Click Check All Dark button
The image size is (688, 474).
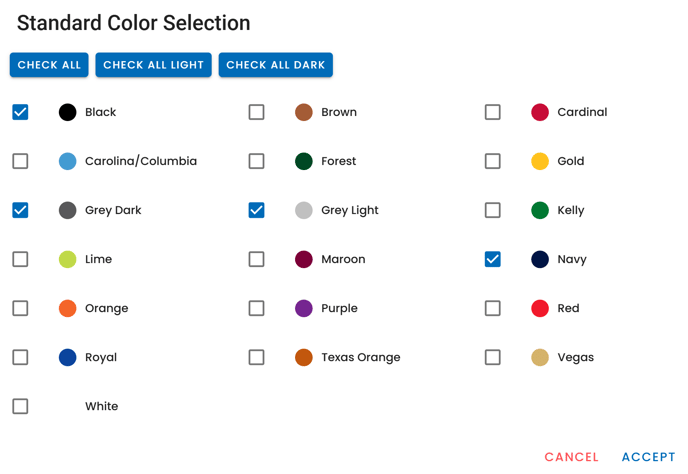click(275, 65)
